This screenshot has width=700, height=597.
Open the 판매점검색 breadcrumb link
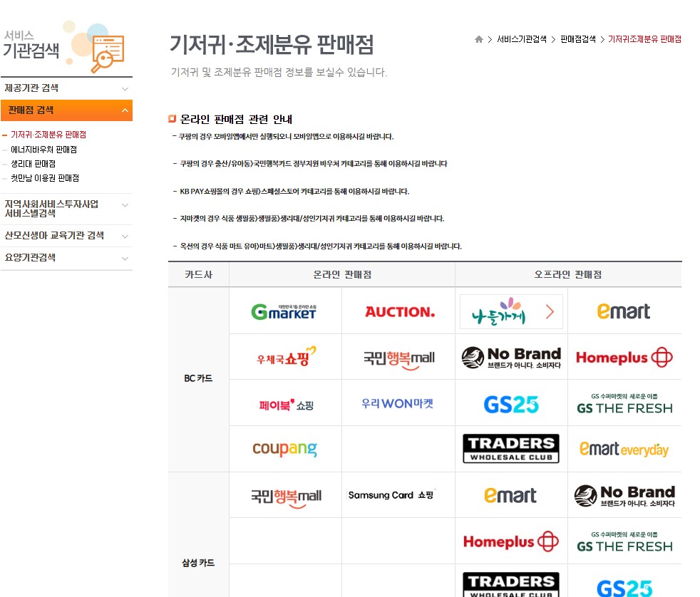point(579,40)
